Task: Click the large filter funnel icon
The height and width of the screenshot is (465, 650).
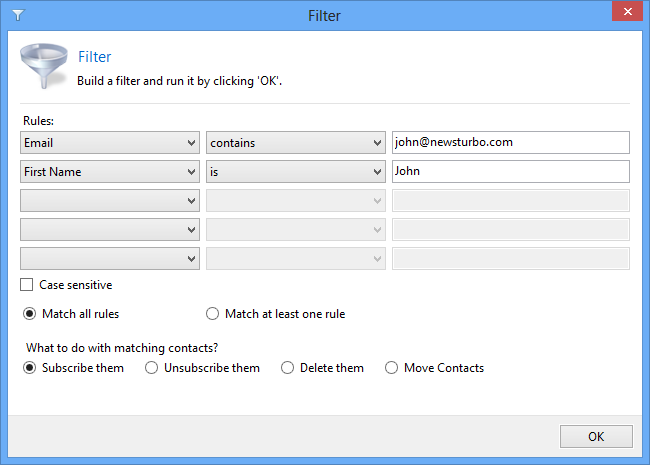Action: coord(42,66)
